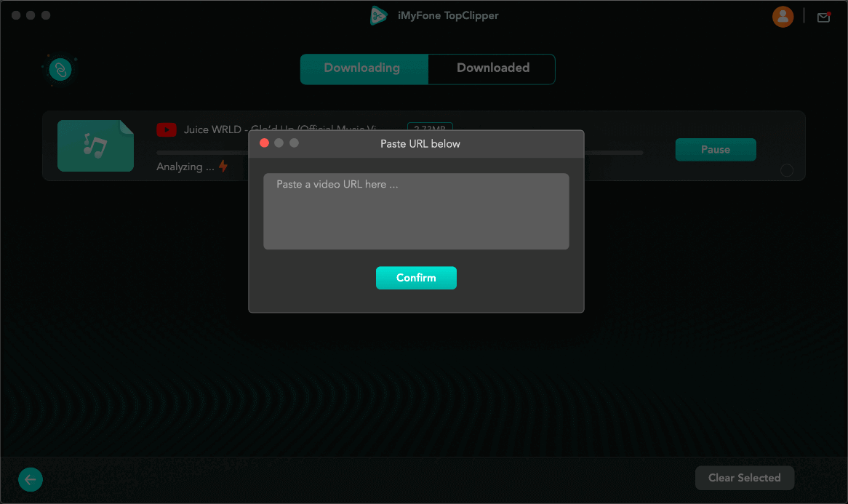Click the music file thumbnail
This screenshot has width=848, height=504.
(95, 146)
